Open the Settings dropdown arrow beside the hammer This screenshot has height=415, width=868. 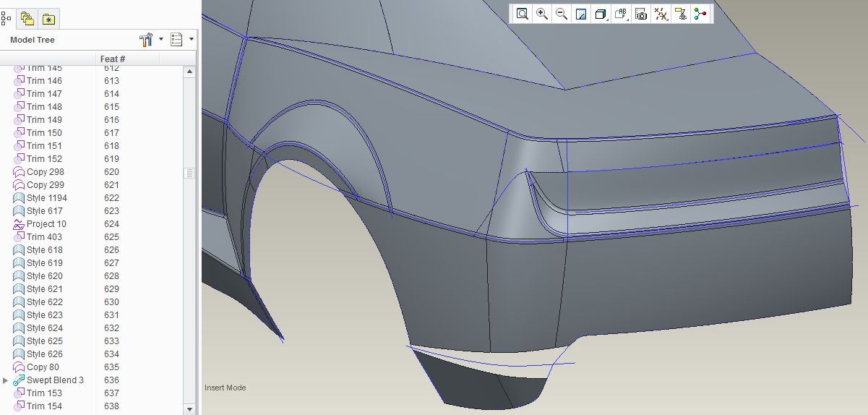point(160,40)
